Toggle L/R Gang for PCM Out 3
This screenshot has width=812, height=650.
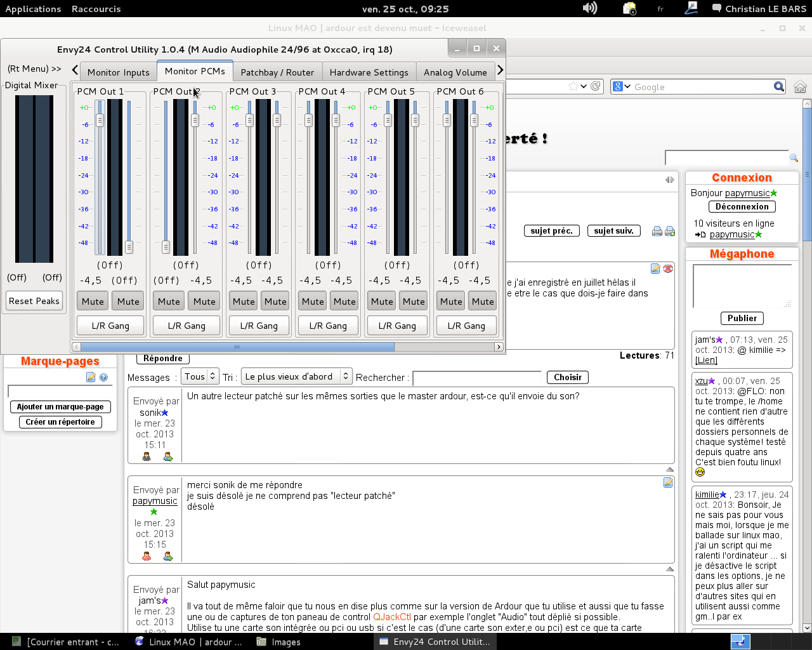[x=259, y=326]
